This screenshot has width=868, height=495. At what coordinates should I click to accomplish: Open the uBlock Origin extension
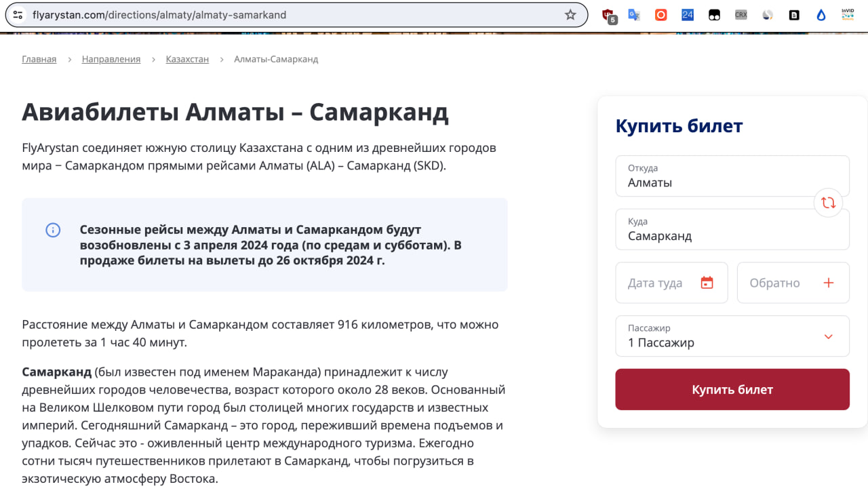tap(608, 15)
